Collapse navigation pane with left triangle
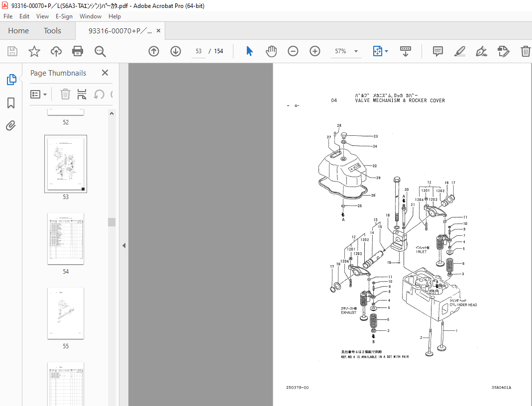Image resolution: width=532 pixels, height=406 pixels. [124, 246]
